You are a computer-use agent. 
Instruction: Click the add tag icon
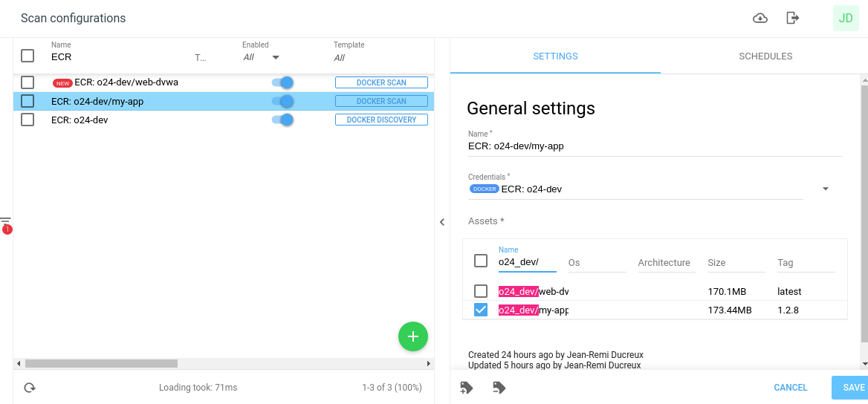point(467,388)
